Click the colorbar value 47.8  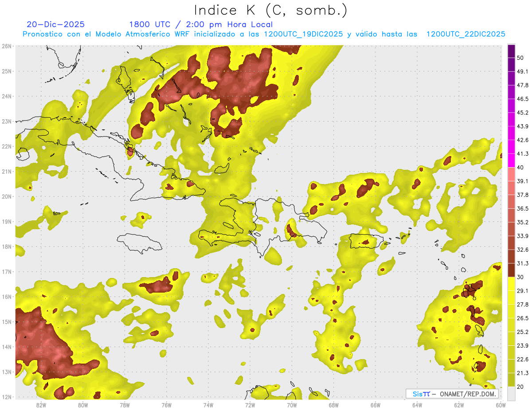click(x=522, y=85)
